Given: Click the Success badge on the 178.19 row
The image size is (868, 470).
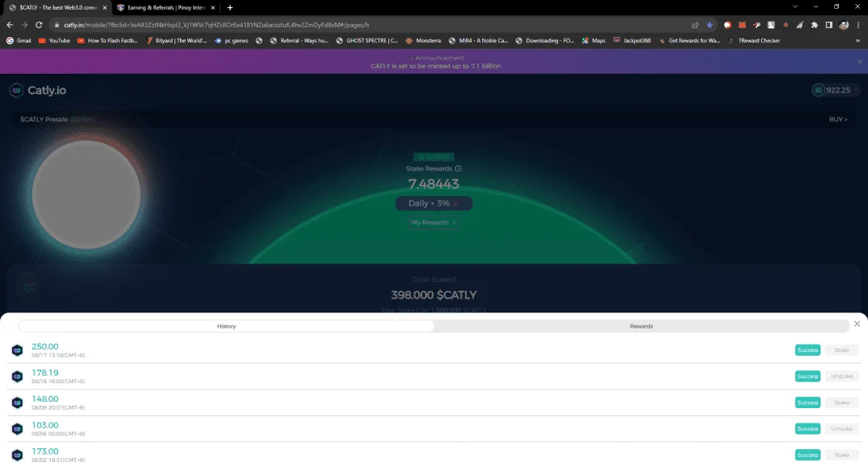Looking at the screenshot, I should click(808, 377).
